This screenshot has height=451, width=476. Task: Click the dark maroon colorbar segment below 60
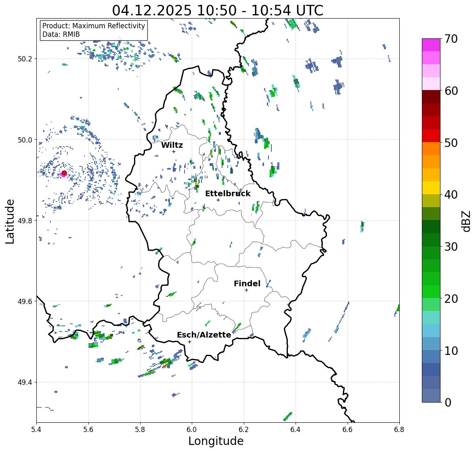[431, 97]
